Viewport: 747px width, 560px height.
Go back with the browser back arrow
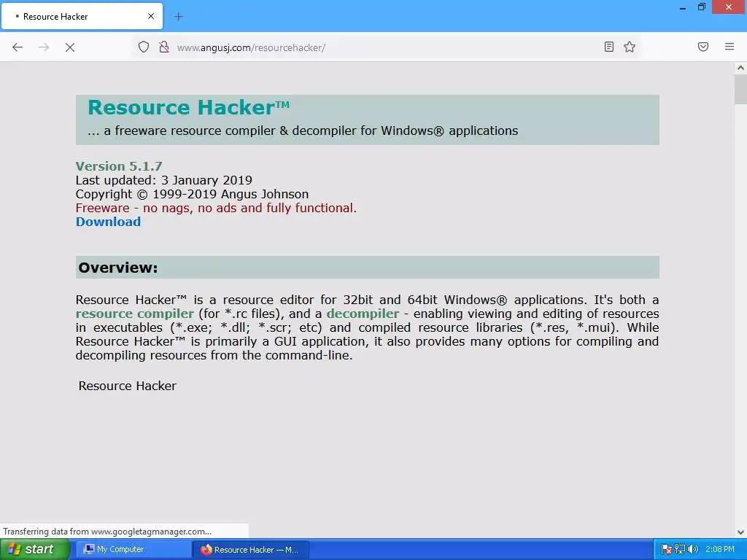point(18,47)
